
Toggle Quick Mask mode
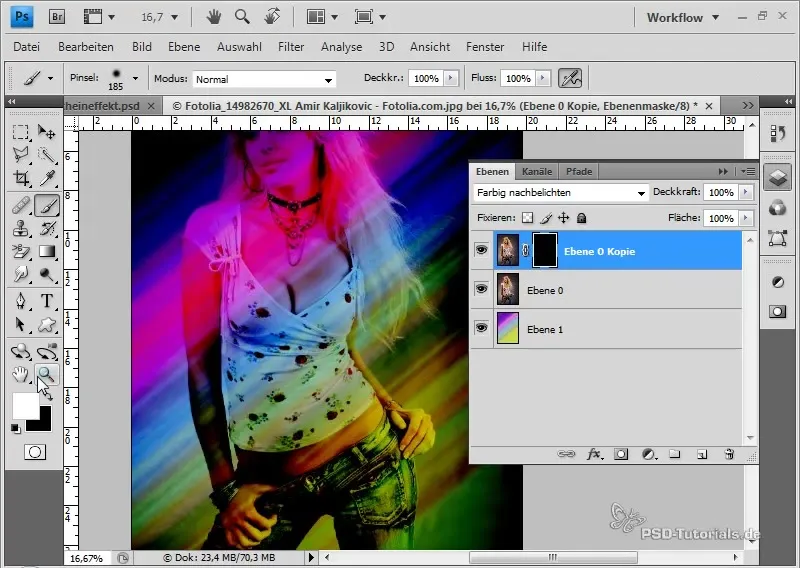tap(35, 452)
